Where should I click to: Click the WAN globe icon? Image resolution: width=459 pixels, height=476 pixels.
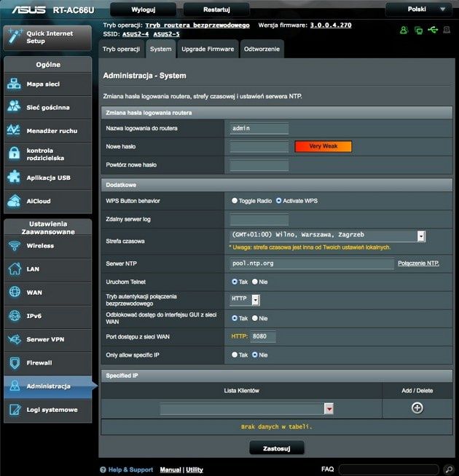15,292
